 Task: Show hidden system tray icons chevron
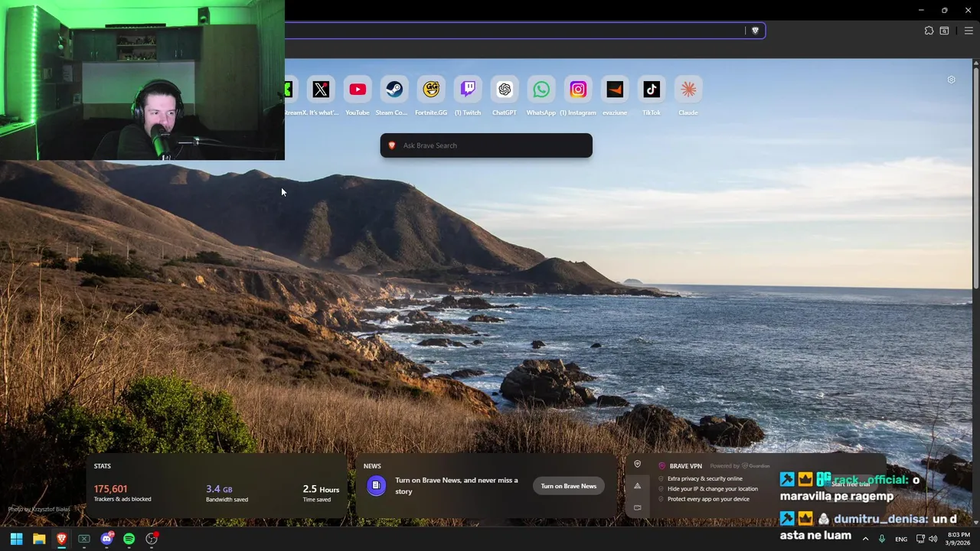pos(865,539)
